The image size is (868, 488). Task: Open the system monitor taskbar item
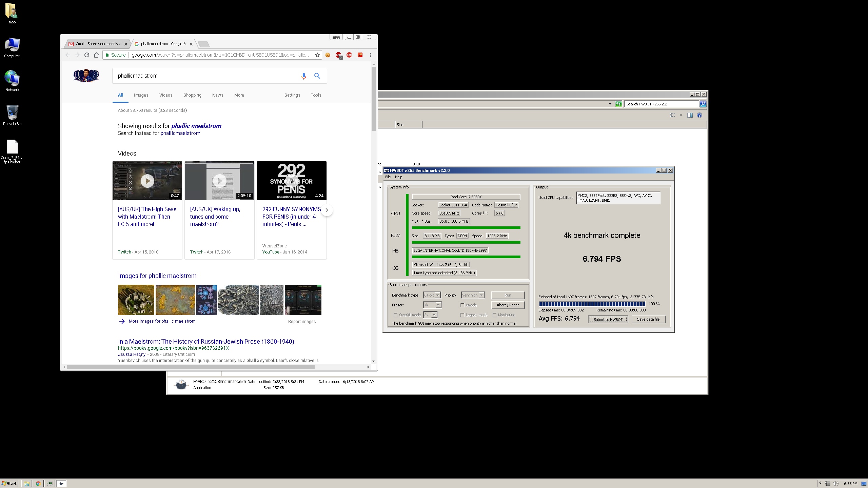click(50, 484)
